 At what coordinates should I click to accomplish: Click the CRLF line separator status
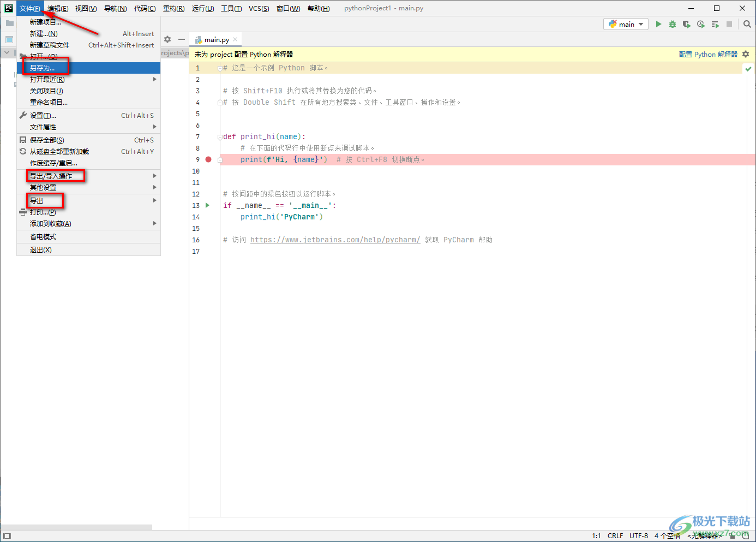(x=615, y=535)
